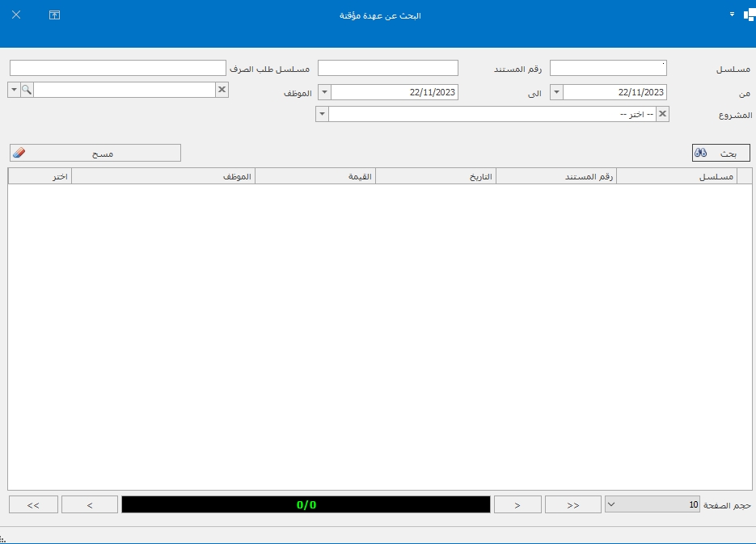Close the temporary custody search window
This screenshot has width=756, height=544.
(x=17, y=15)
